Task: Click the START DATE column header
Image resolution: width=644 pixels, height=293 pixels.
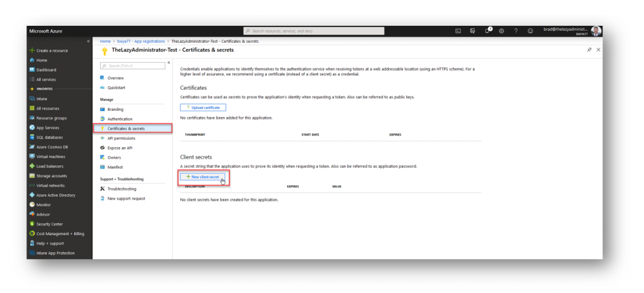Action: [310, 135]
